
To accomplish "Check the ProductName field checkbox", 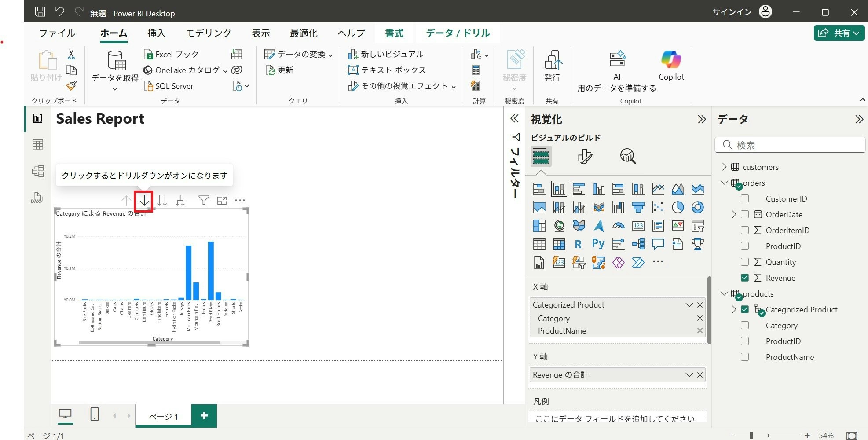I will [x=745, y=357].
